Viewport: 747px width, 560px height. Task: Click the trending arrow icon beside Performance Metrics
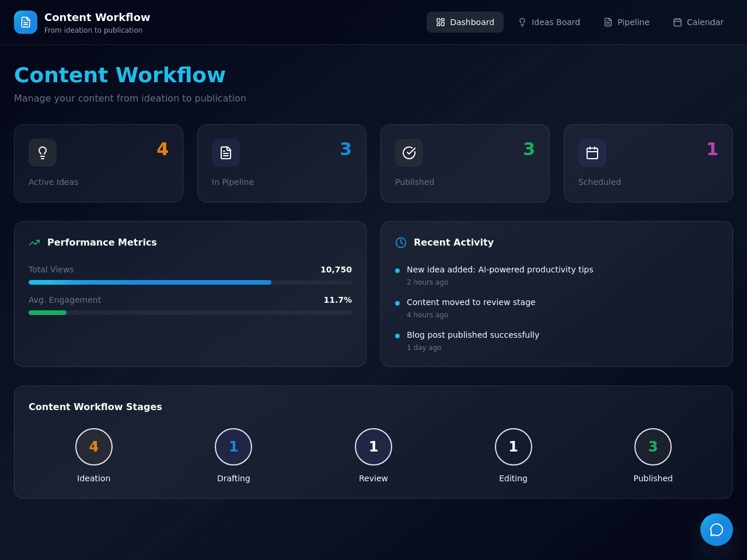(34, 242)
